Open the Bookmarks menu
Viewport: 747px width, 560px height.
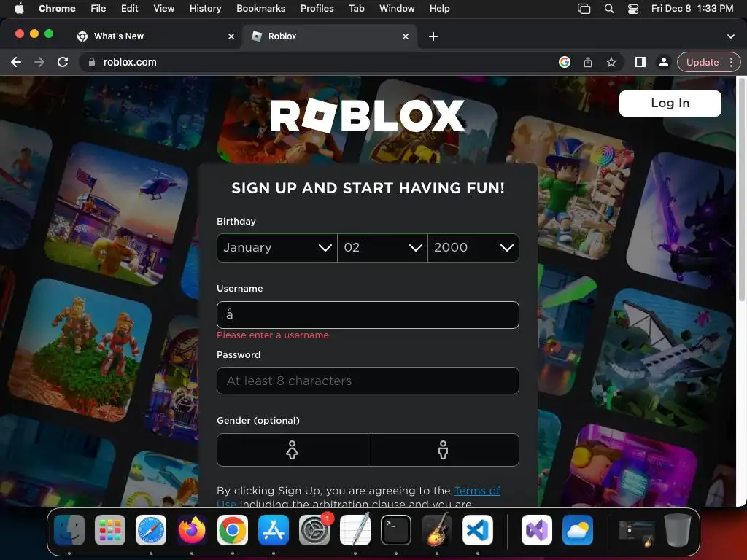click(x=260, y=8)
